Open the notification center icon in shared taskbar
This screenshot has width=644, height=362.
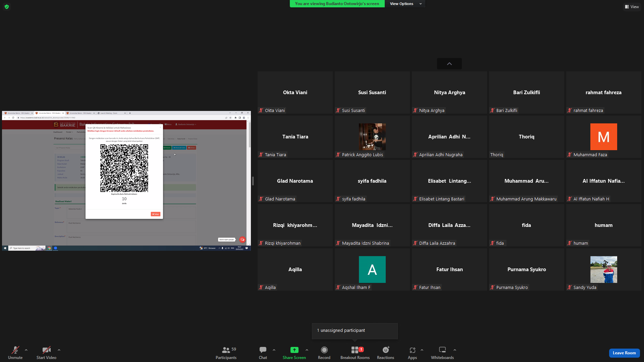pos(247,248)
